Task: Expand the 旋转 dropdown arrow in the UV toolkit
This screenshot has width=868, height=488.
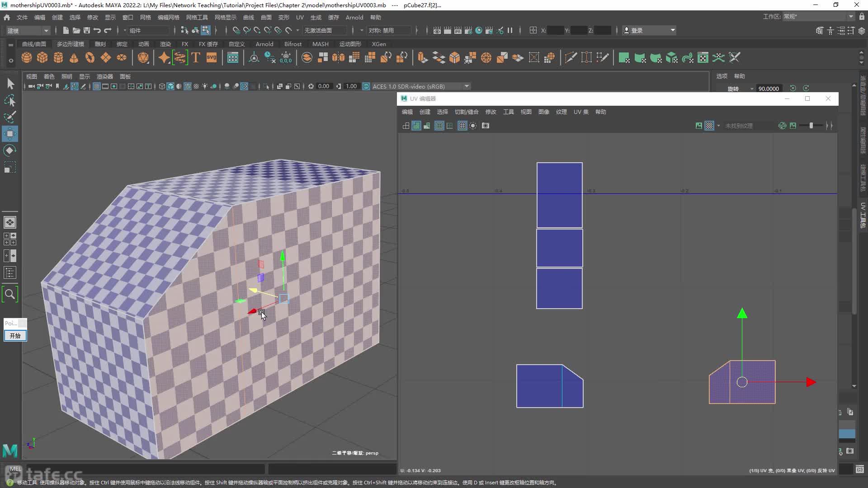Action: 752,89
